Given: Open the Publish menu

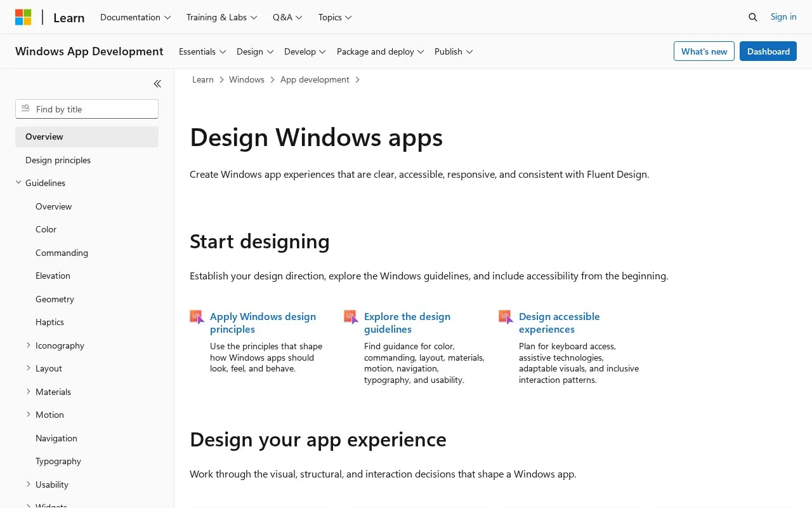Looking at the screenshot, I should (454, 51).
